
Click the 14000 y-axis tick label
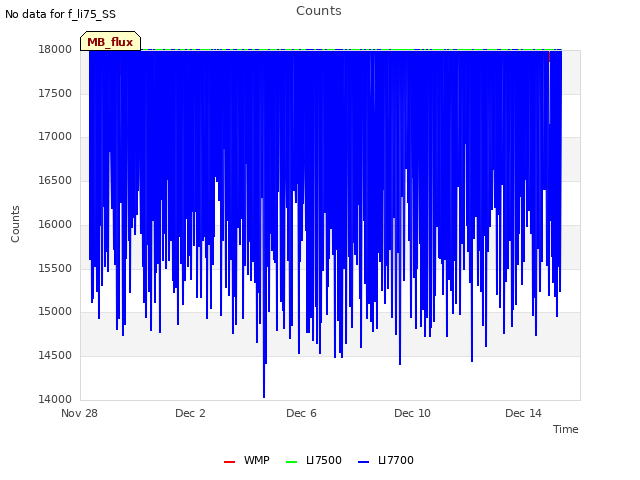(x=55, y=399)
